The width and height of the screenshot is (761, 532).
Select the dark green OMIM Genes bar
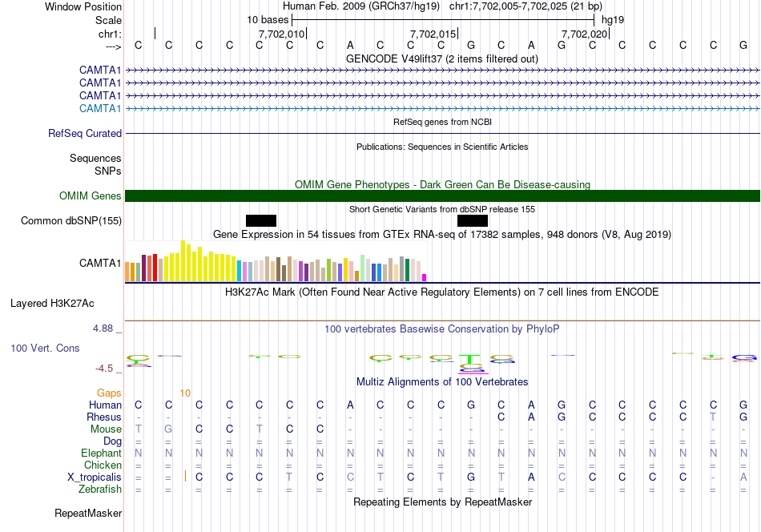pyautogui.click(x=443, y=196)
